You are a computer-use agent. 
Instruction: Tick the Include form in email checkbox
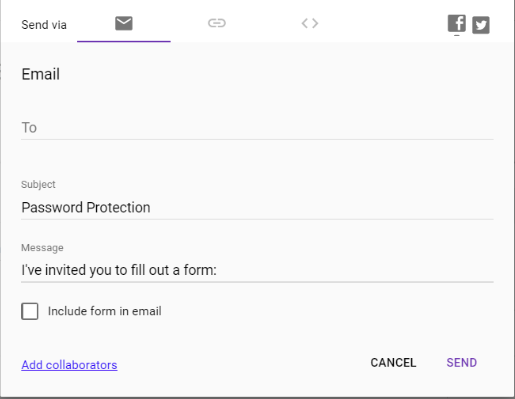(30, 311)
